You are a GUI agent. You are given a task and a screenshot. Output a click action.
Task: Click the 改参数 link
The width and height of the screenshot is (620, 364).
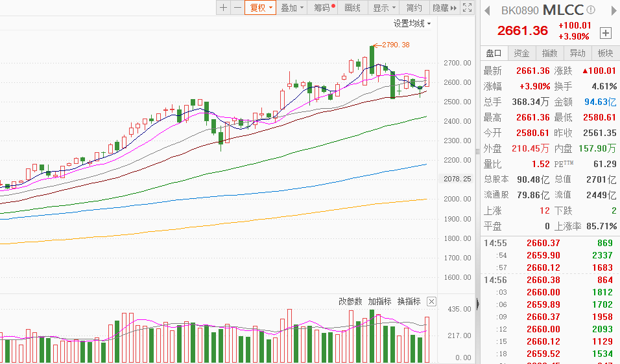tap(350, 302)
